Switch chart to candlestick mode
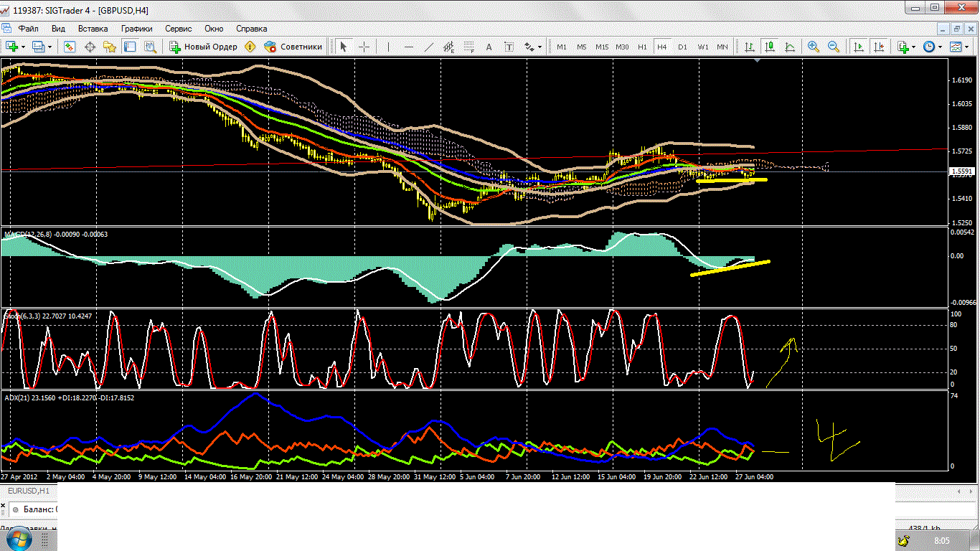 point(770,47)
